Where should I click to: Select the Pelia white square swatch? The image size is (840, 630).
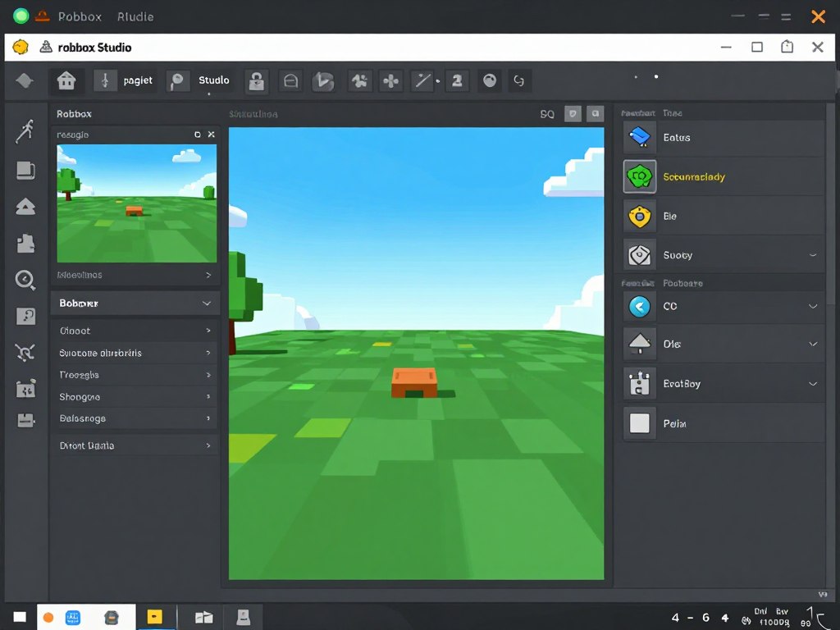click(x=640, y=423)
